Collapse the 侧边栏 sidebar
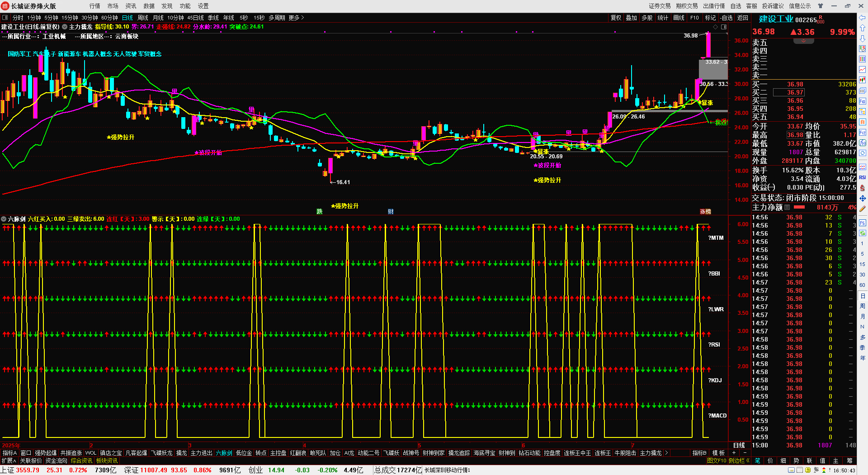 pos(739,461)
